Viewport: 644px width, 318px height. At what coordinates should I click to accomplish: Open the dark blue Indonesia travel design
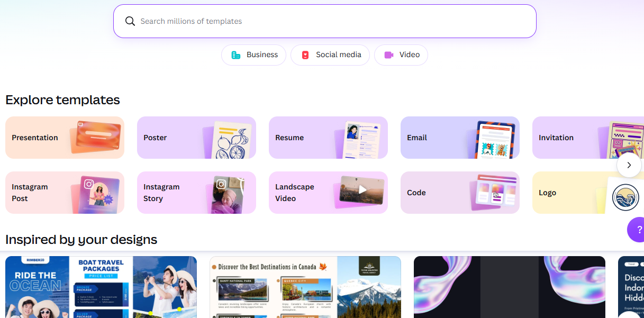631,287
